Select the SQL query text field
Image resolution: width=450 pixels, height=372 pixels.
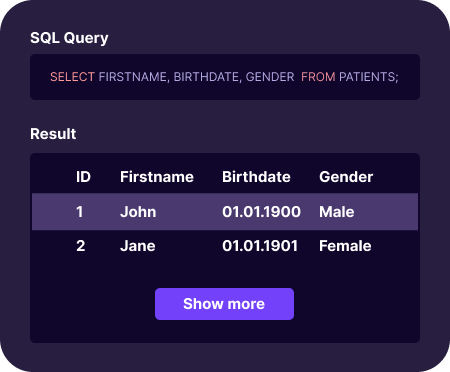[x=225, y=77]
